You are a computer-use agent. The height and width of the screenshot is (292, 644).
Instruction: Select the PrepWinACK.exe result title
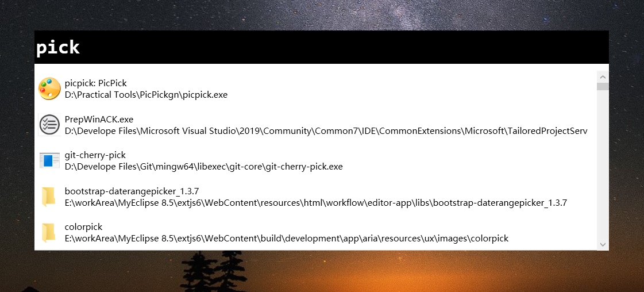pos(99,119)
